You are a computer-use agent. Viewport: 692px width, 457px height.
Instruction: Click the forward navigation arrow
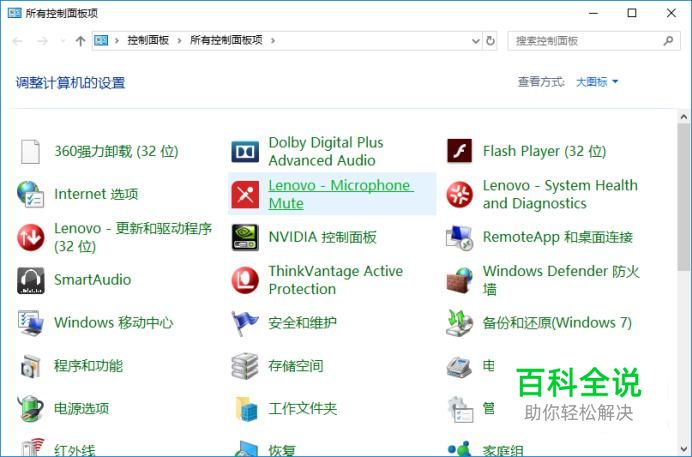pyautogui.click(x=42, y=41)
